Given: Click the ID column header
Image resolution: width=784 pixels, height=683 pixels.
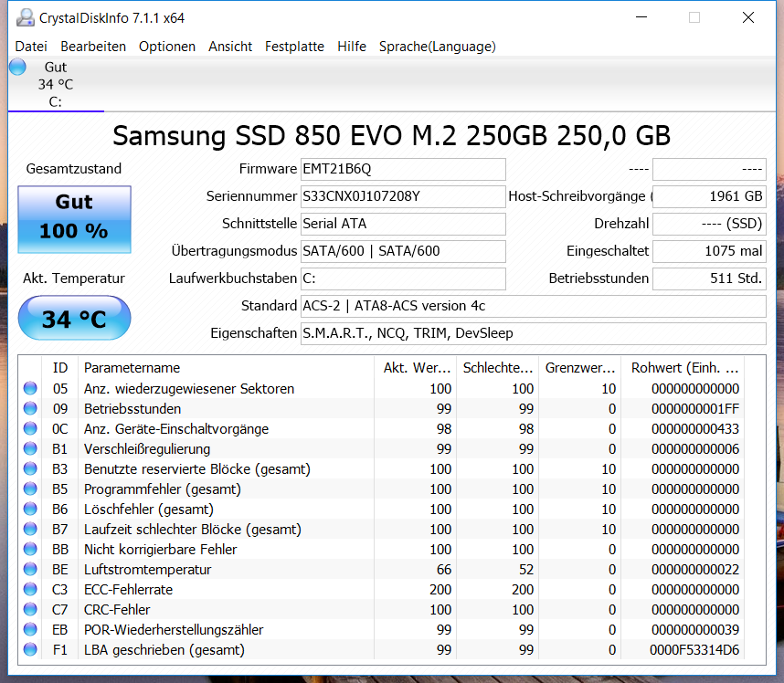Looking at the screenshot, I should [60, 368].
